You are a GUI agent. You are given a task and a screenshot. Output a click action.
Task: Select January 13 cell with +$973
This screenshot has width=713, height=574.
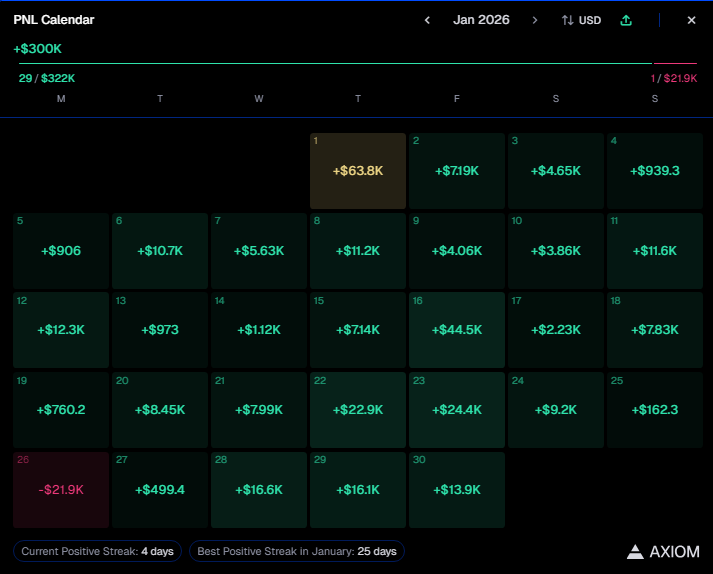tap(160, 330)
